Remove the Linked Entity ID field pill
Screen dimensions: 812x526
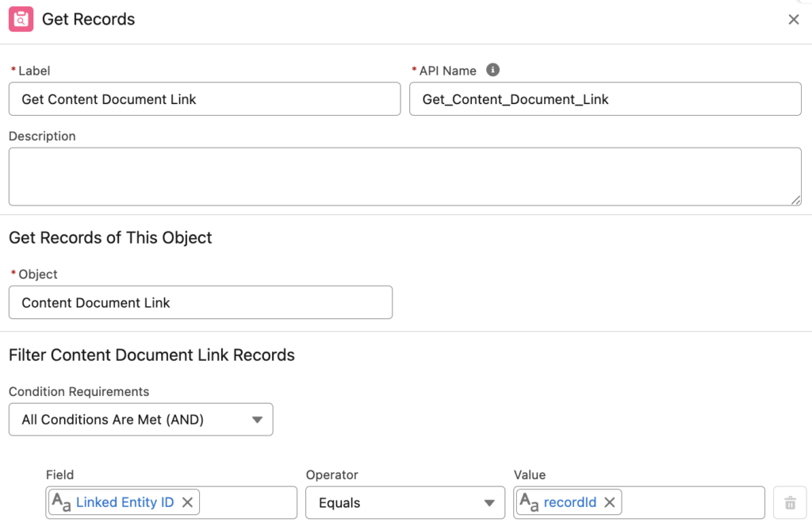188,502
